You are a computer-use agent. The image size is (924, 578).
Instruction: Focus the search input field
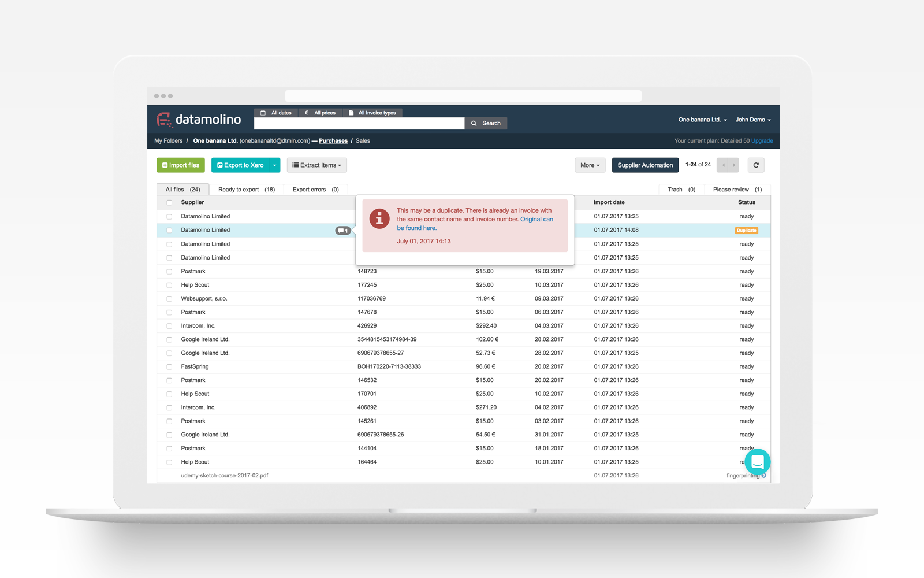359,123
